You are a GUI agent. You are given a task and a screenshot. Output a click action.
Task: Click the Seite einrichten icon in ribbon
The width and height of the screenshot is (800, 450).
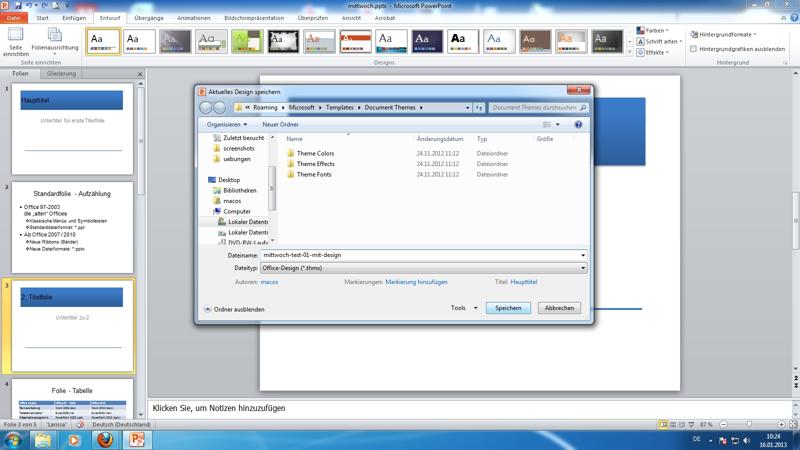pos(15,40)
